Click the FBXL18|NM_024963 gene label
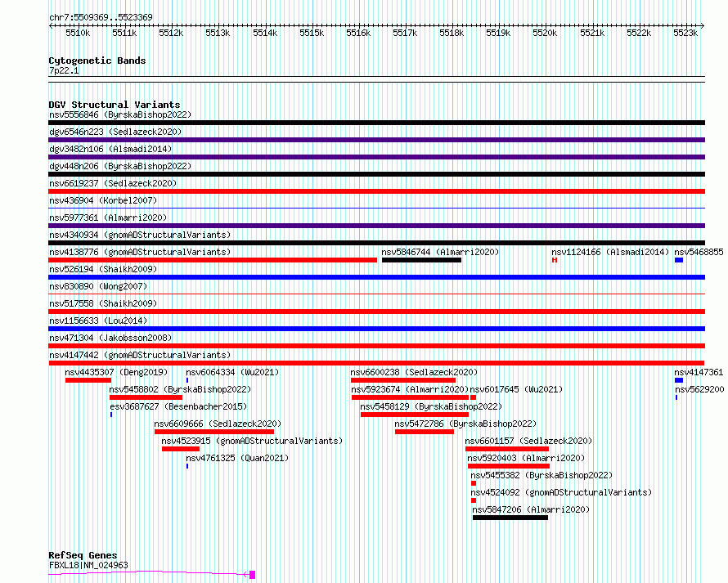The image size is (728, 583). [x=88, y=565]
